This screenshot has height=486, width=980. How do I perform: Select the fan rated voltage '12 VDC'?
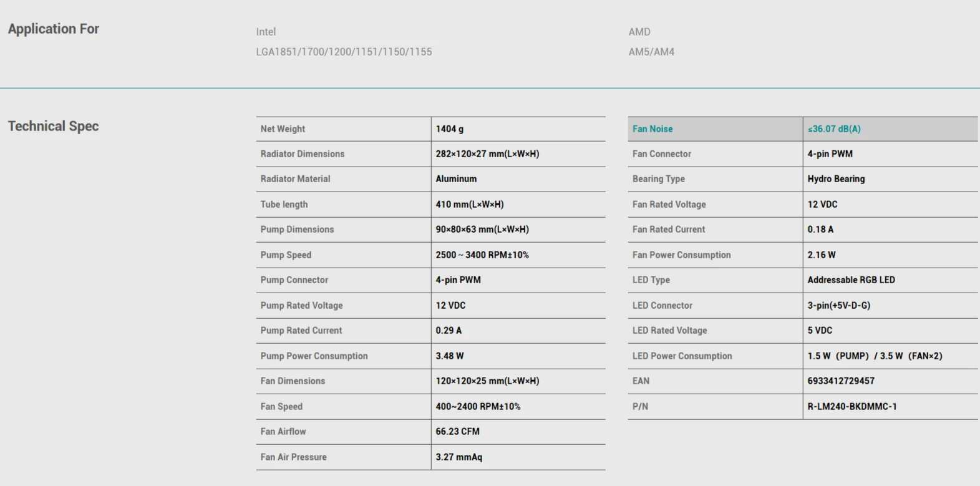[x=823, y=205]
